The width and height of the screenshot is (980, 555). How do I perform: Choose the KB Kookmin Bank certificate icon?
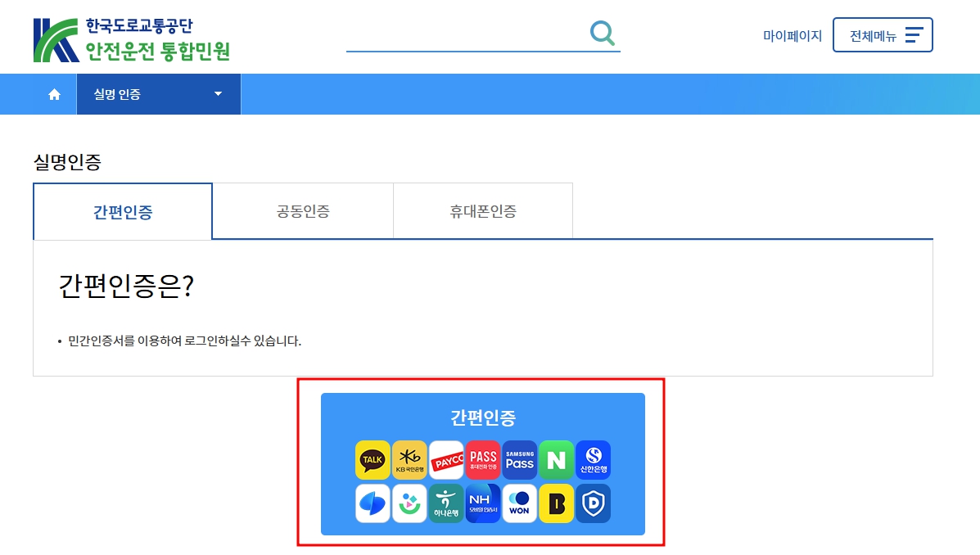tap(409, 460)
